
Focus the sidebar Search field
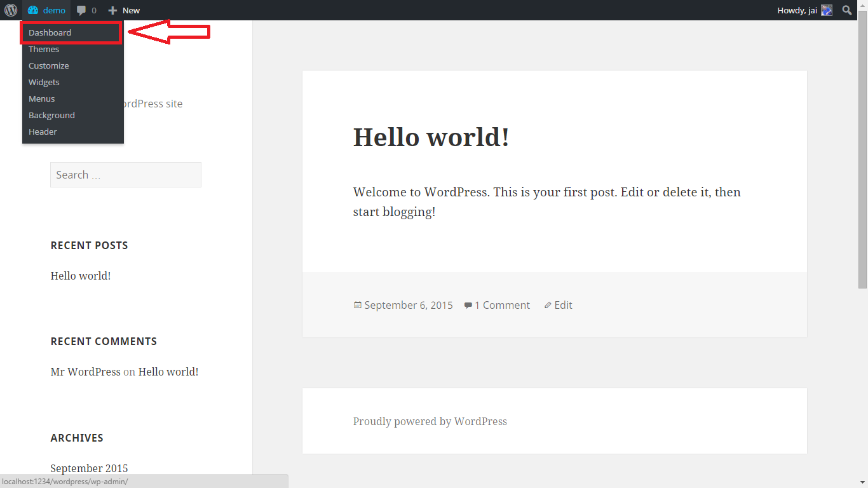[x=126, y=175]
